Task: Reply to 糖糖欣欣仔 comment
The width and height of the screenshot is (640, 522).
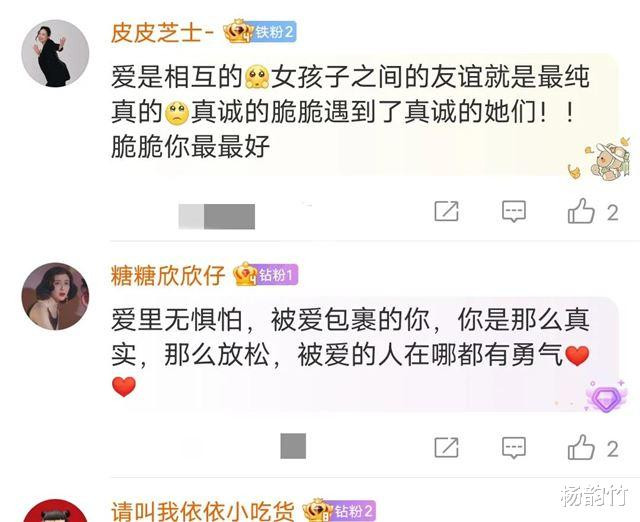Action: point(514,447)
